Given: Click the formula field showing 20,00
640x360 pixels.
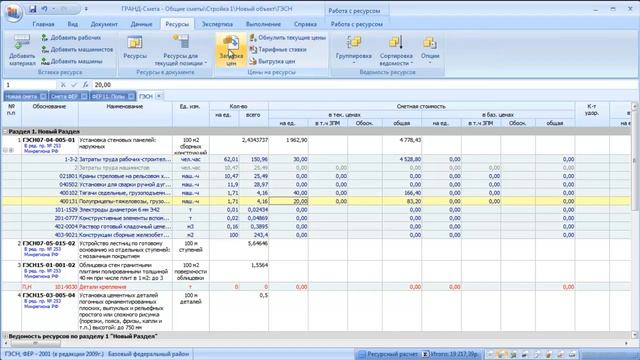Looking at the screenshot, I should coord(364,85).
